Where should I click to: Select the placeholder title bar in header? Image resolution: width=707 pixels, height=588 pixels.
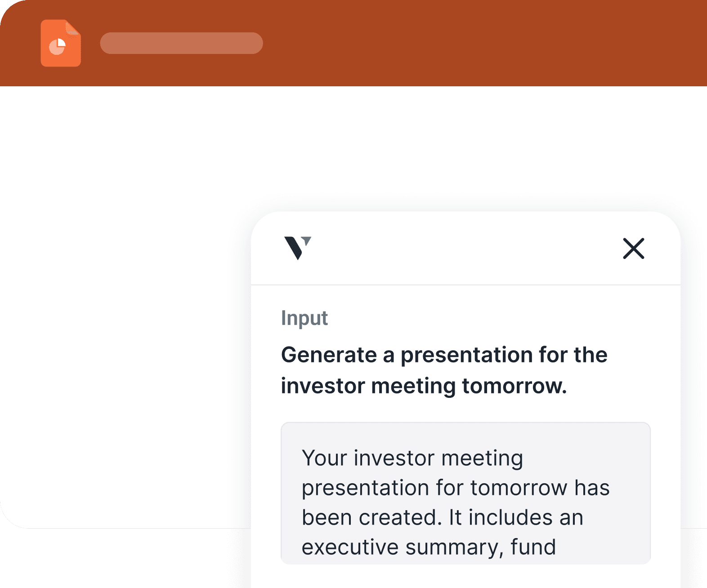tap(181, 43)
